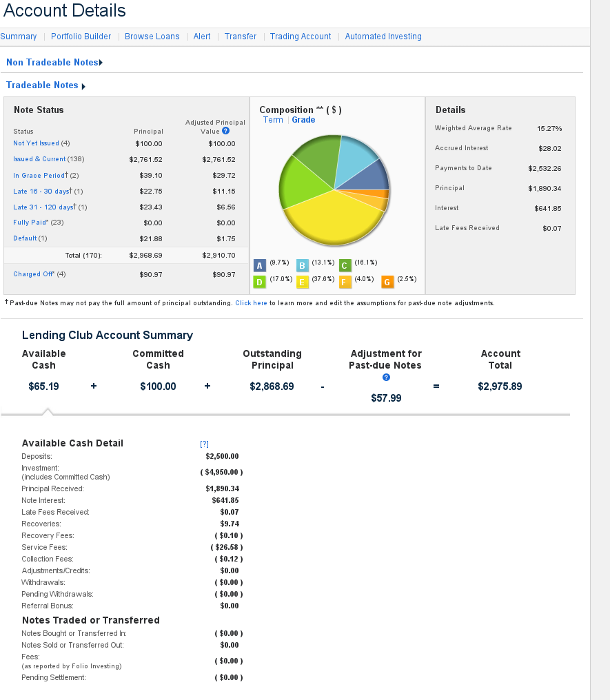Click grade D legend swatch
Image resolution: width=610 pixels, height=700 pixels.
coord(259,282)
